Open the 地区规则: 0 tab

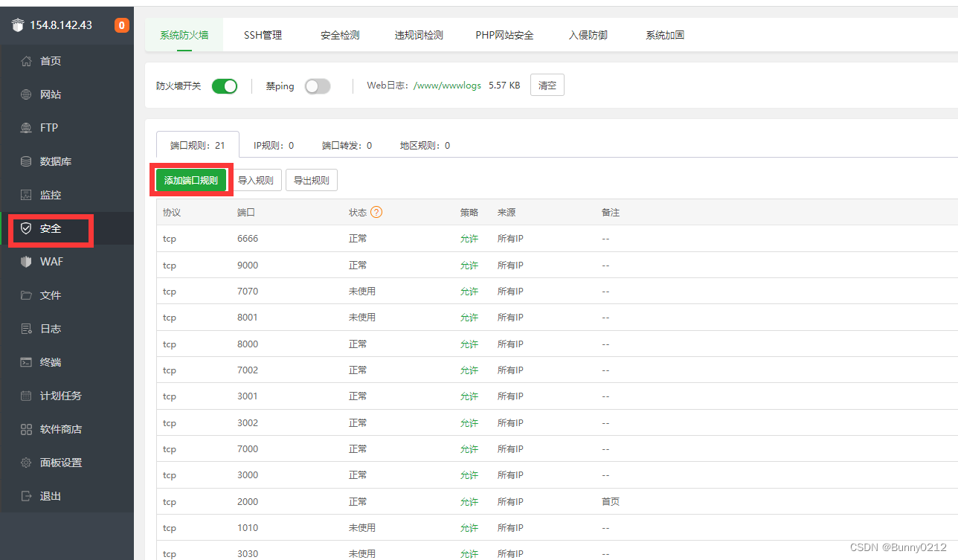point(425,145)
